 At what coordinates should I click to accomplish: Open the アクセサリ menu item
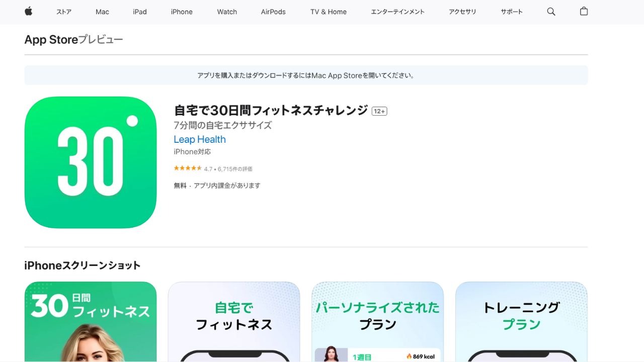click(462, 12)
